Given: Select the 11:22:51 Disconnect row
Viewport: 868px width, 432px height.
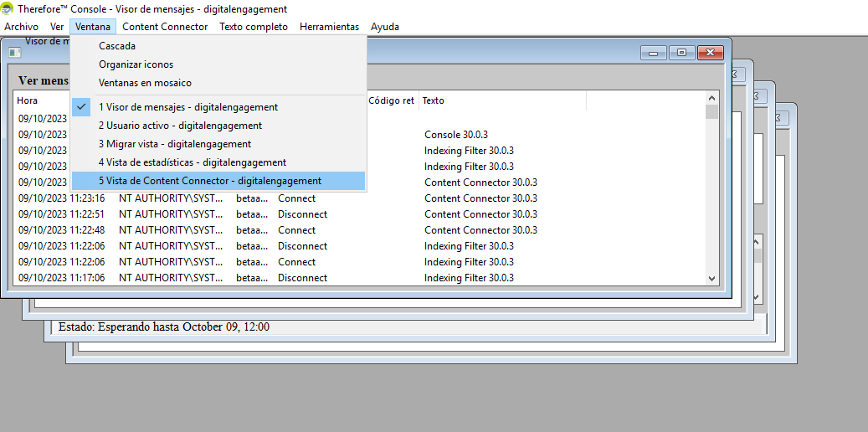Looking at the screenshot, I should tap(360, 214).
